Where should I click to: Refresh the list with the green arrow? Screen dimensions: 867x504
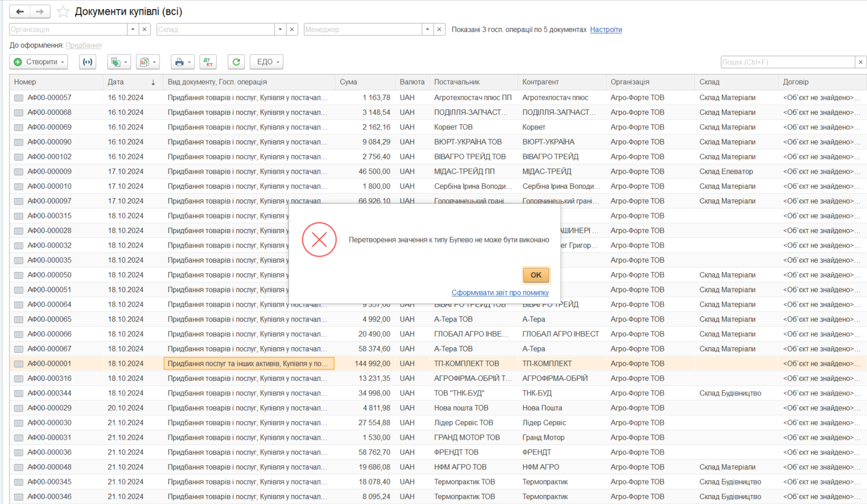pyautogui.click(x=236, y=62)
